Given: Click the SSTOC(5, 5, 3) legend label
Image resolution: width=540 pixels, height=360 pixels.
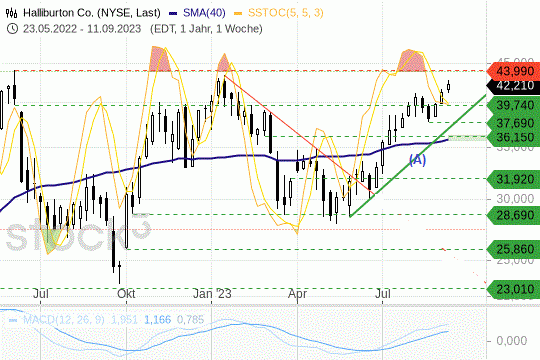Looking at the screenshot, I should pos(285,13).
